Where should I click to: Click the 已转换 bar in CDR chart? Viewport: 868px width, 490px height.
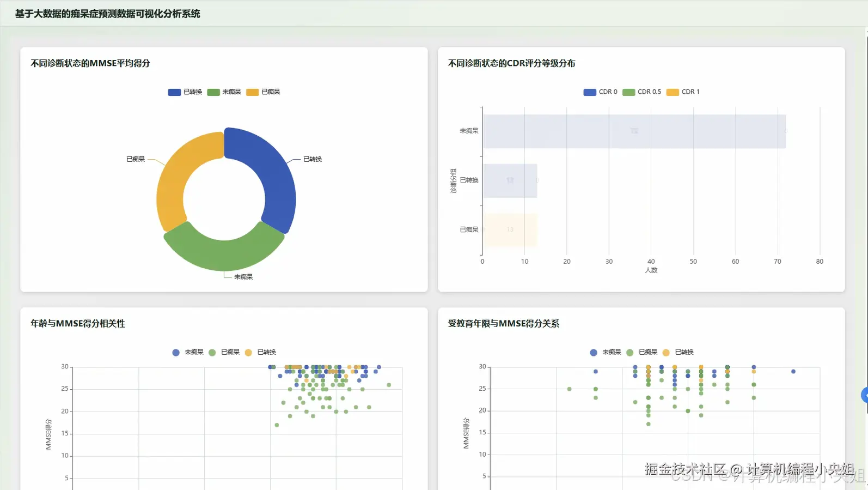[510, 180]
